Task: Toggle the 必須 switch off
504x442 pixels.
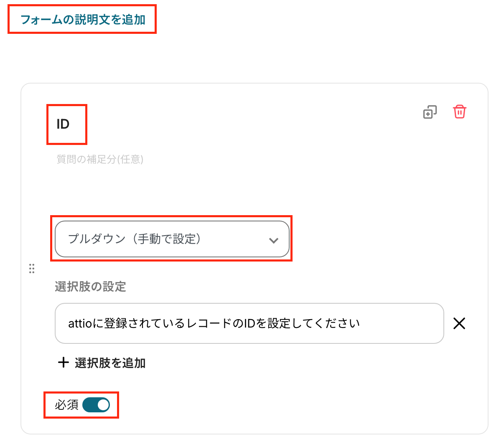Action: [x=96, y=405]
